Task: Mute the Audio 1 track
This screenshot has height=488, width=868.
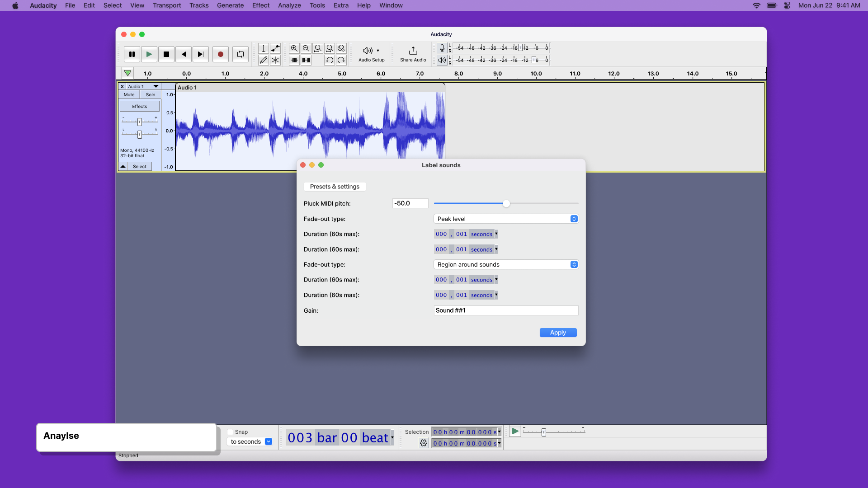Action: (129, 94)
